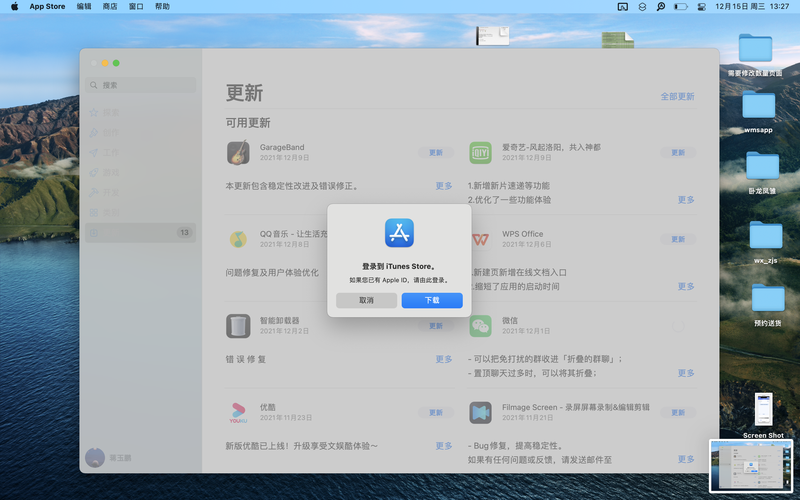
Task: Click the magnifier icon in the search field
Action: coord(94,85)
